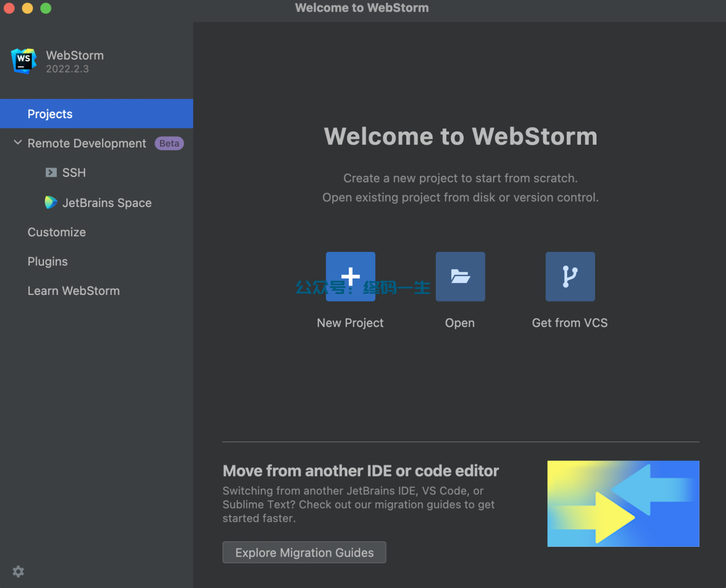Select the Get from VCS label
This screenshot has width=726, height=588.
(570, 323)
